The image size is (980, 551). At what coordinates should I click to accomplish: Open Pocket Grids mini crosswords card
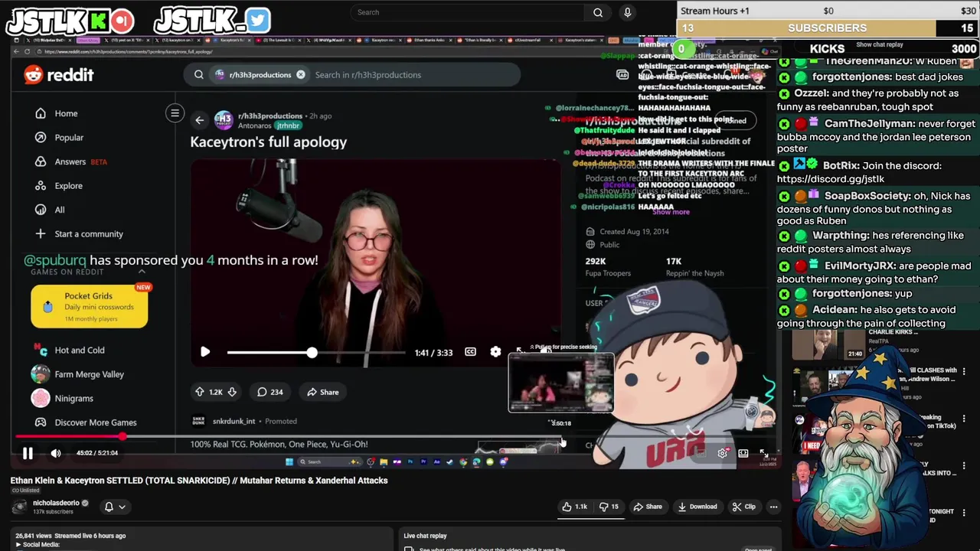click(90, 306)
